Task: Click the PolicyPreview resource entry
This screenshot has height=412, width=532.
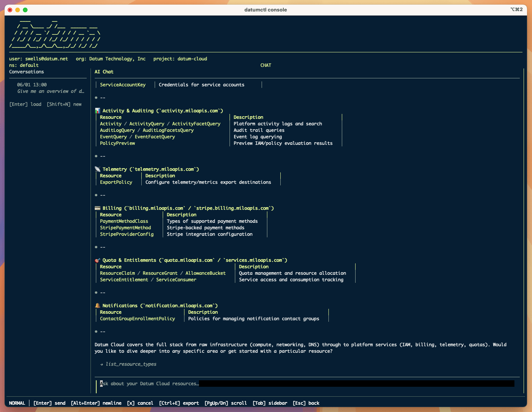Action: click(x=117, y=143)
